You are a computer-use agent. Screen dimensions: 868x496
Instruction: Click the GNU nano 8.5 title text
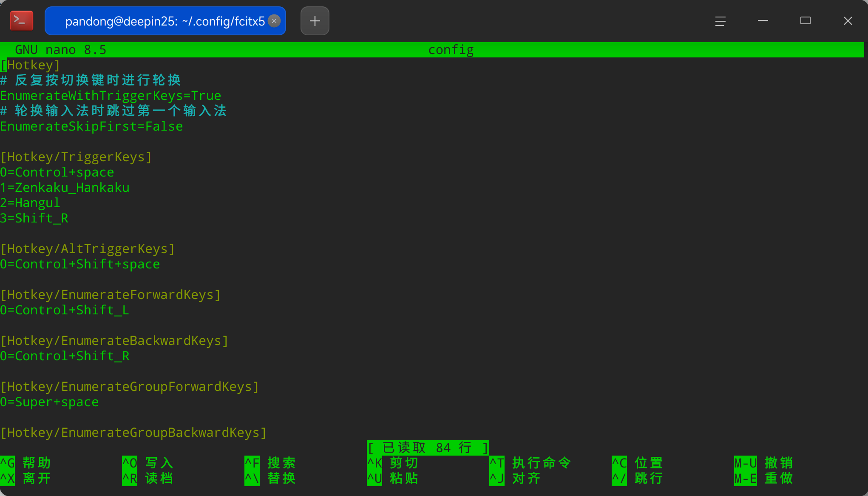click(x=60, y=50)
